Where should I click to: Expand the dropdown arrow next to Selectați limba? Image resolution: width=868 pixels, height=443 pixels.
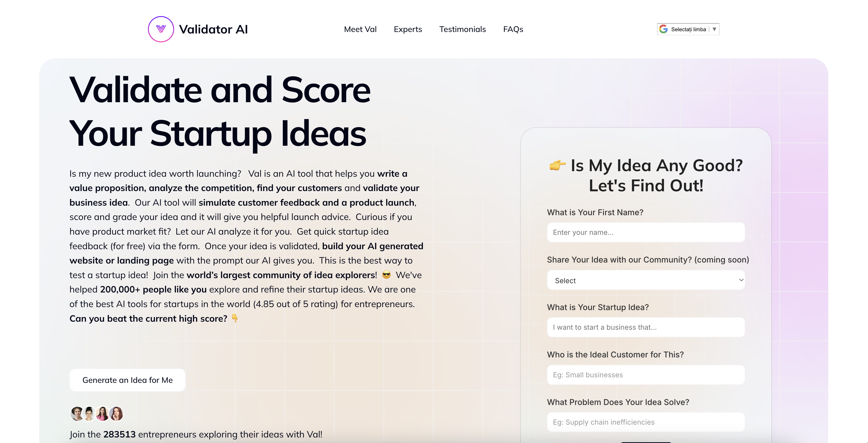714,29
